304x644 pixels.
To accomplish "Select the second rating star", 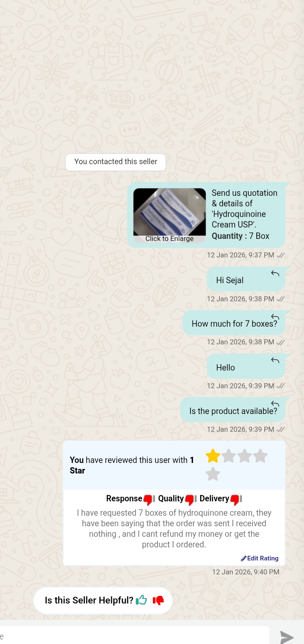I will pyautogui.click(x=228, y=456).
